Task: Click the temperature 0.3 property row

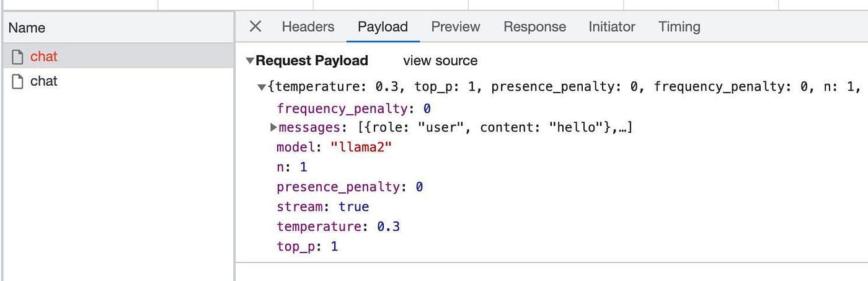Action: pos(338,226)
